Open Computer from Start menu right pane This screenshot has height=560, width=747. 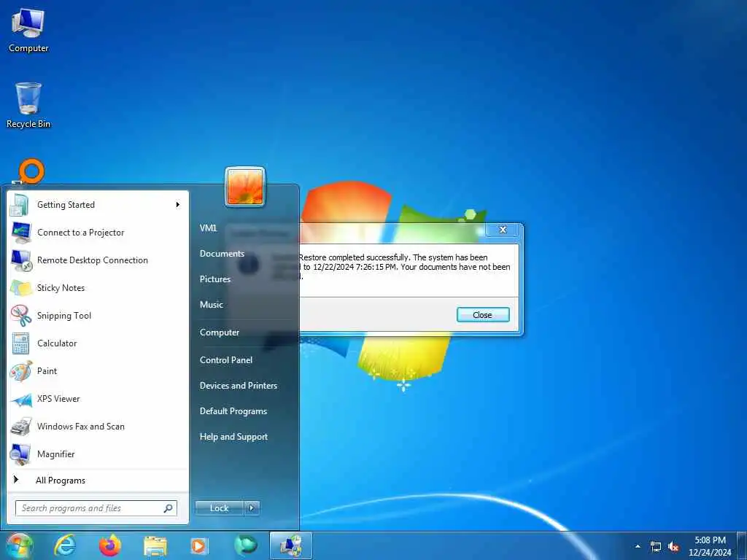click(x=219, y=332)
